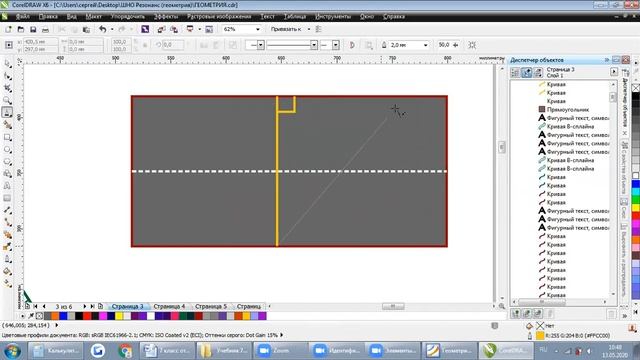Image resolution: width=640 pixels, height=360 pixels.
Task: Click the Undo arrow
Action: click(x=103, y=29)
